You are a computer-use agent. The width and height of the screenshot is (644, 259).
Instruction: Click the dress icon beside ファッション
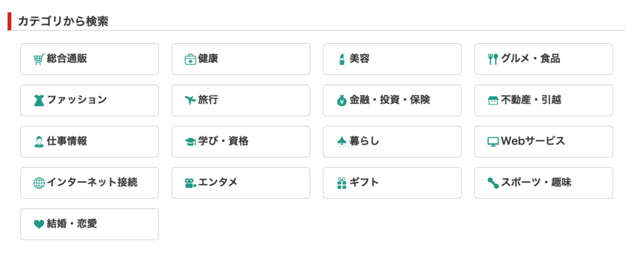[38, 101]
